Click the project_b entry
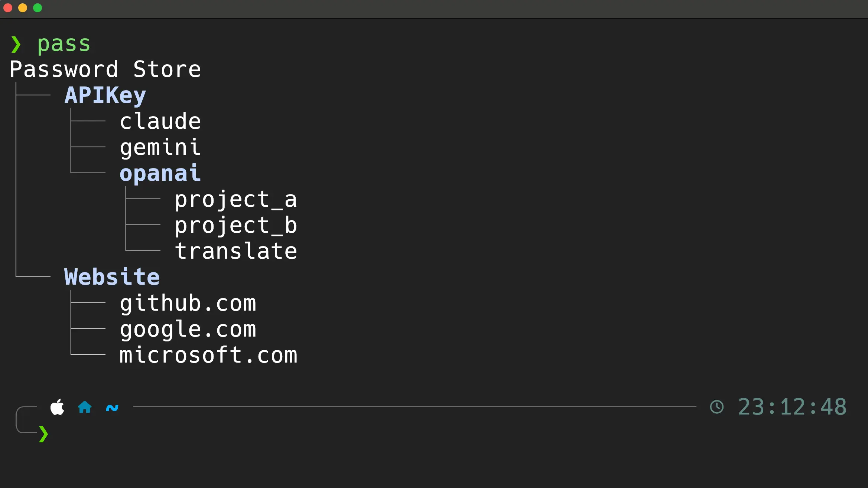 point(236,225)
